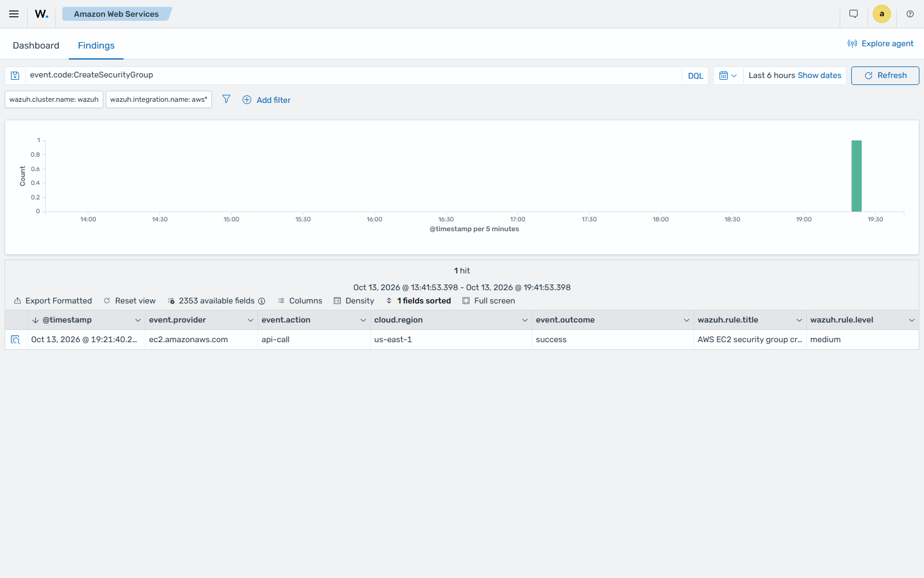Click the saved query disk icon
Image resolution: width=924 pixels, height=578 pixels.
(16, 76)
